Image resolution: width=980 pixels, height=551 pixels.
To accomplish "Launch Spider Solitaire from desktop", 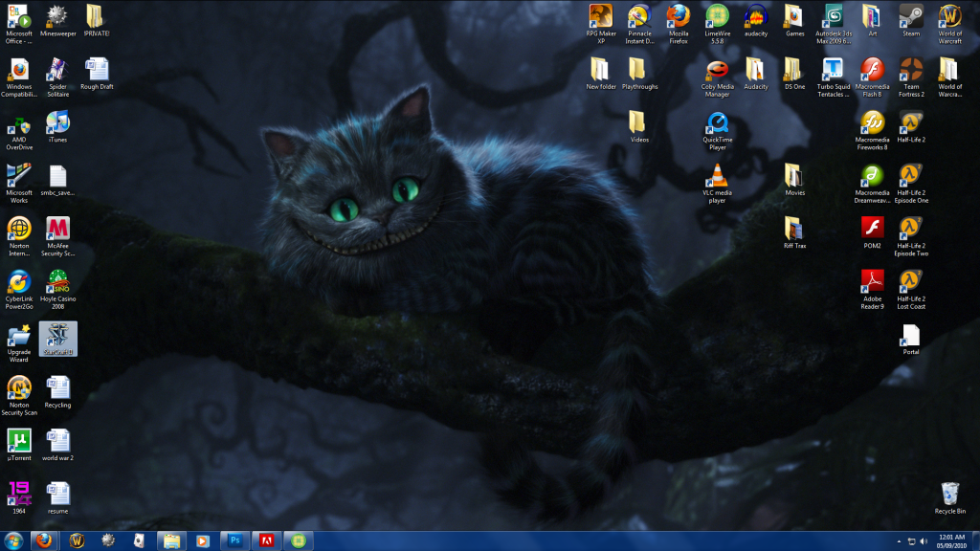I will 58,77.
